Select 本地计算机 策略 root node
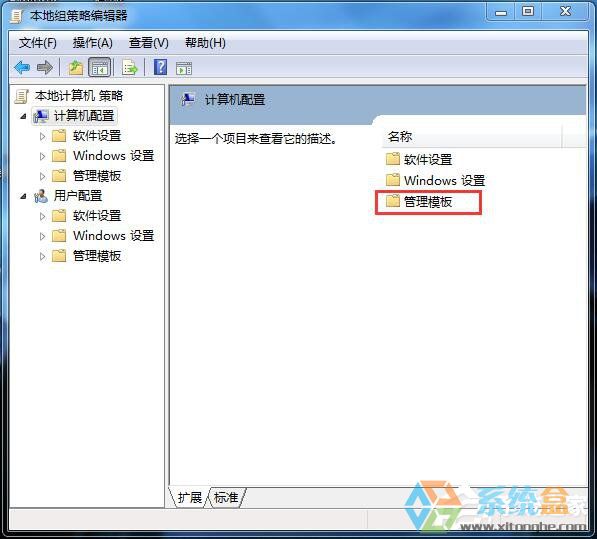The height and width of the screenshot is (539, 597). [78, 96]
